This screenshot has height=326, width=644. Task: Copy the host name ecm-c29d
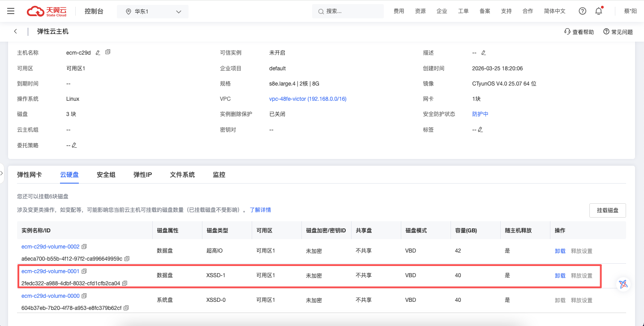coord(107,52)
